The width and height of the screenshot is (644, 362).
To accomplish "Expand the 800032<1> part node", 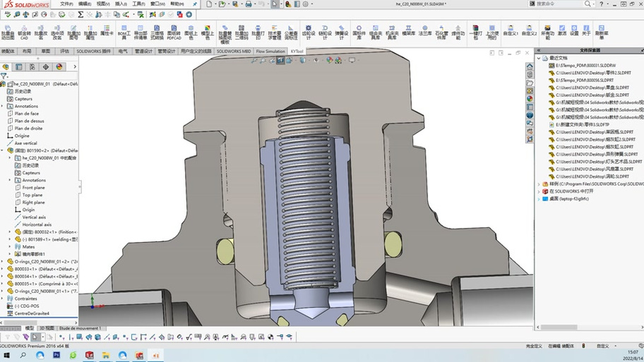I will pyautogui.click(x=10, y=232).
